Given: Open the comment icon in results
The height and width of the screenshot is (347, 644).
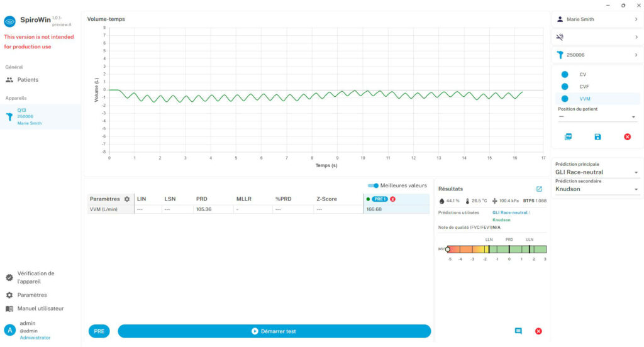Looking at the screenshot, I should point(518,331).
